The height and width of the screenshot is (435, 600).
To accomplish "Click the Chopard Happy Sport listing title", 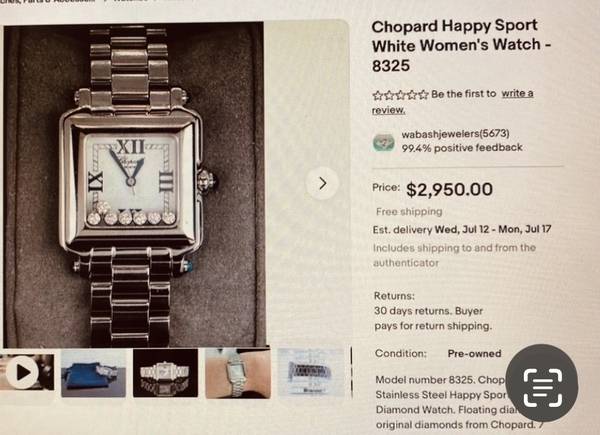I will tap(461, 45).
